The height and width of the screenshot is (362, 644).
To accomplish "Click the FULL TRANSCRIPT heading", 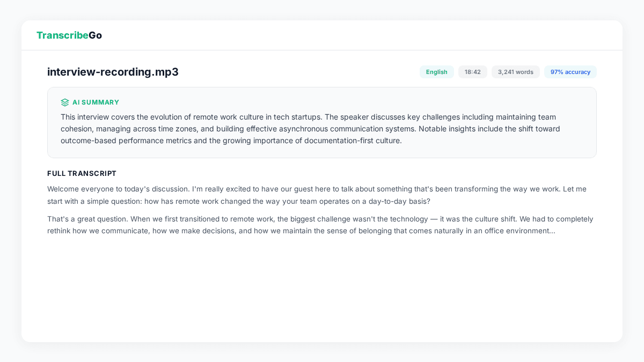I will tap(82, 173).
